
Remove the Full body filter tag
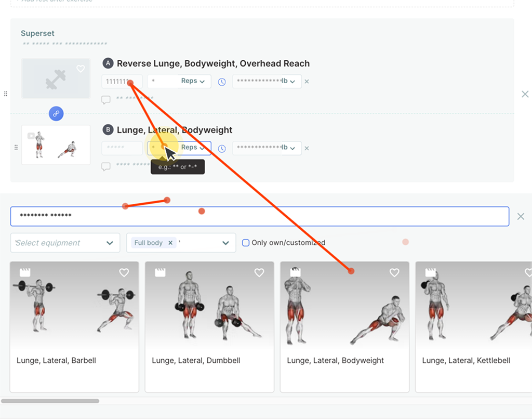pyautogui.click(x=170, y=243)
